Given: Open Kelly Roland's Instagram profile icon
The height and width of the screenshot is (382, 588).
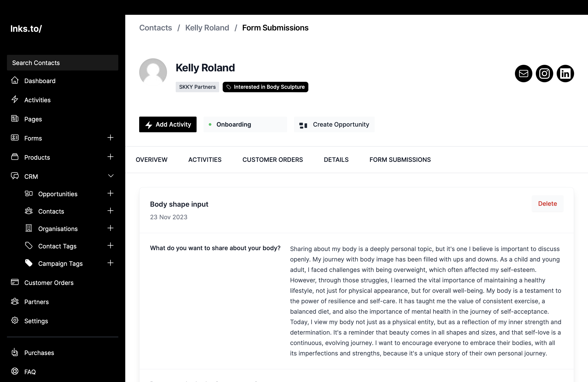Looking at the screenshot, I should click(x=544, y=74).
